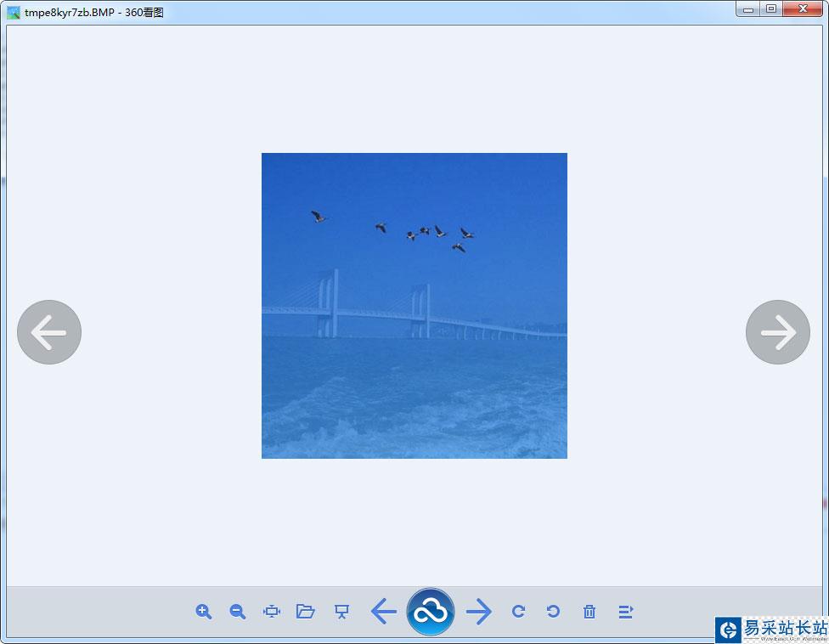This screenshot has width=829, height=644.
Task: Maximize the 360看图 window
Action: 771,9
